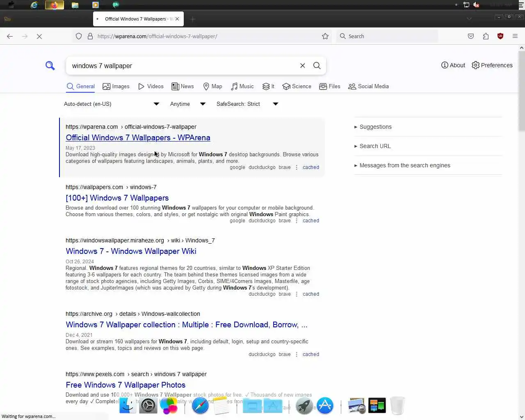Open result options dots for wallpapers.com result

pos(297,221)
